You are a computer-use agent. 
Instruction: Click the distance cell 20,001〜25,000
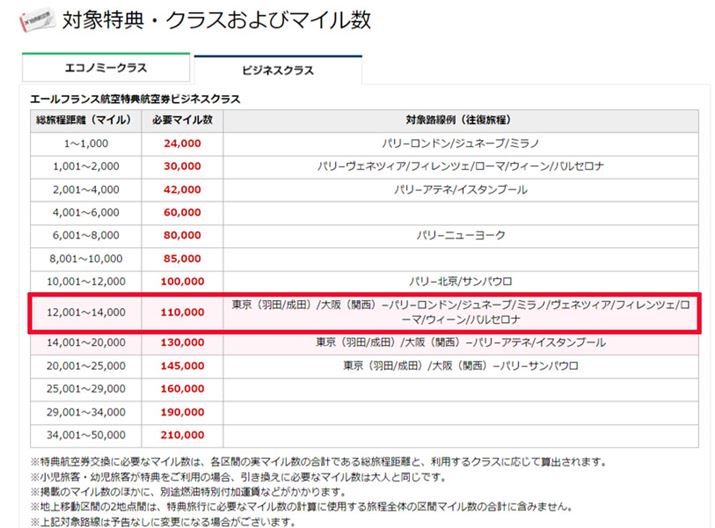(86, 366)
